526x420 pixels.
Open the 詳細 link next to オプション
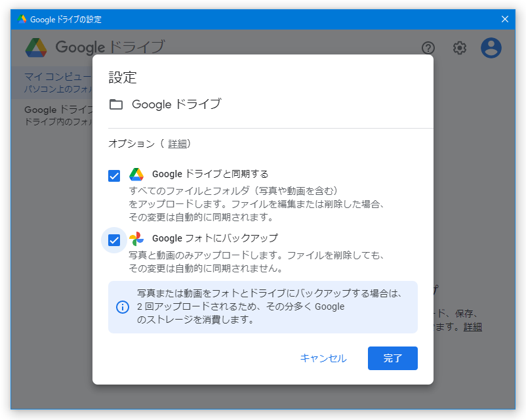coord(178,144)
